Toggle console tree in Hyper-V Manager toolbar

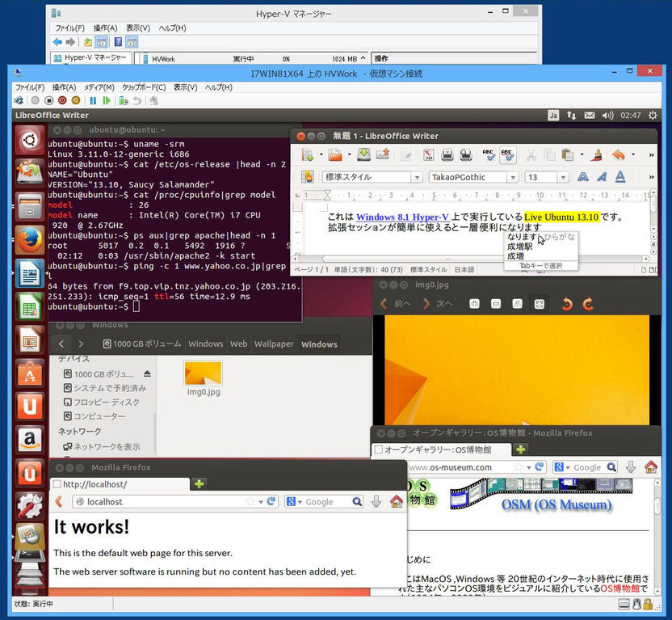[102, 42]
